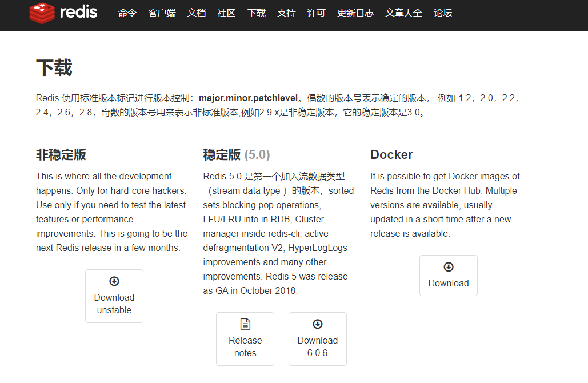Click the Download unstable button label
Image resolution: width=588 pixels, height=383 pixels.
[x=114, y=304]
